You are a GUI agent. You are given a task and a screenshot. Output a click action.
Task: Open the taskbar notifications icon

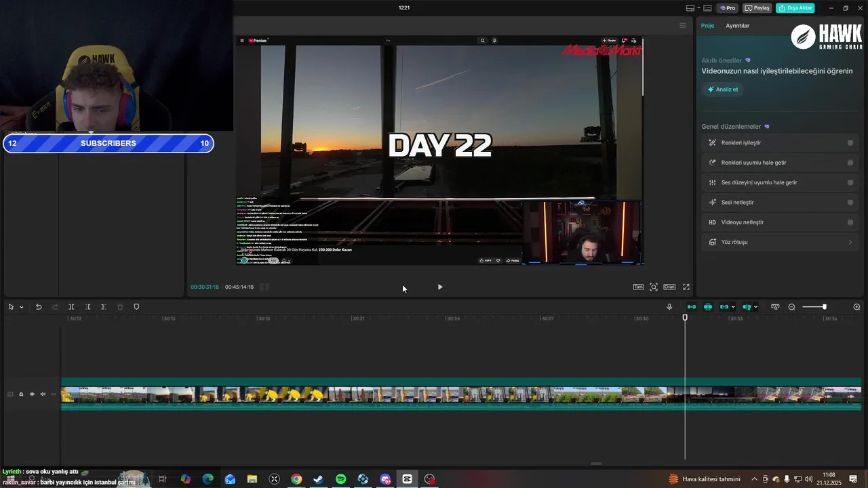(853, 479)
